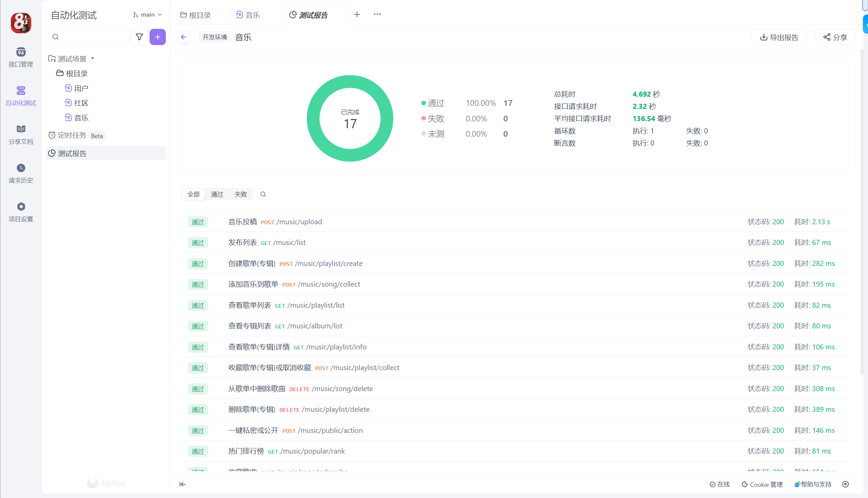
Task: Select the 通过 results filter
Action: pyautogui.click(x=217, y=194)
